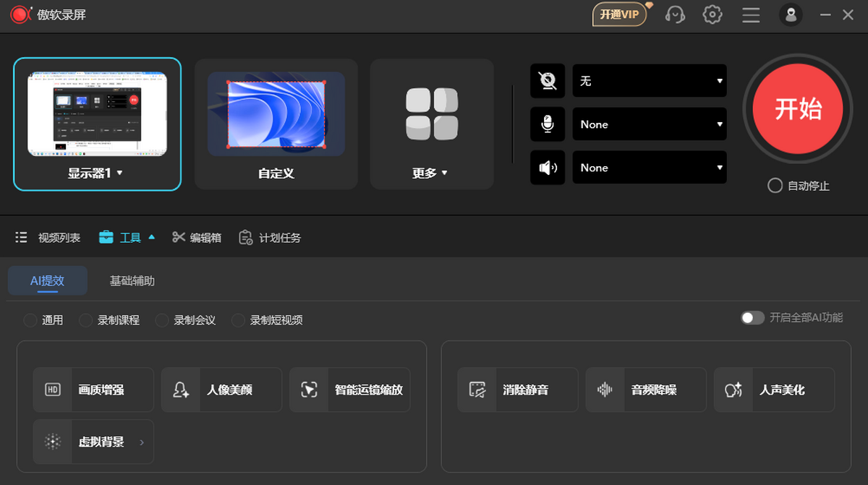Toggle the microphone icon
This screenshot has height=485, width=868.
[x=548, y=124]
